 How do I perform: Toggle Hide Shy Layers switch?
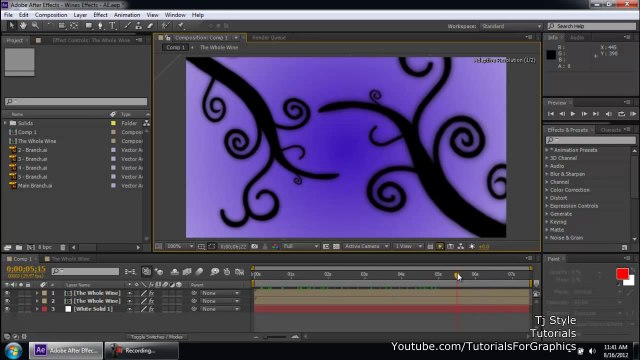(x=175, y=271)
